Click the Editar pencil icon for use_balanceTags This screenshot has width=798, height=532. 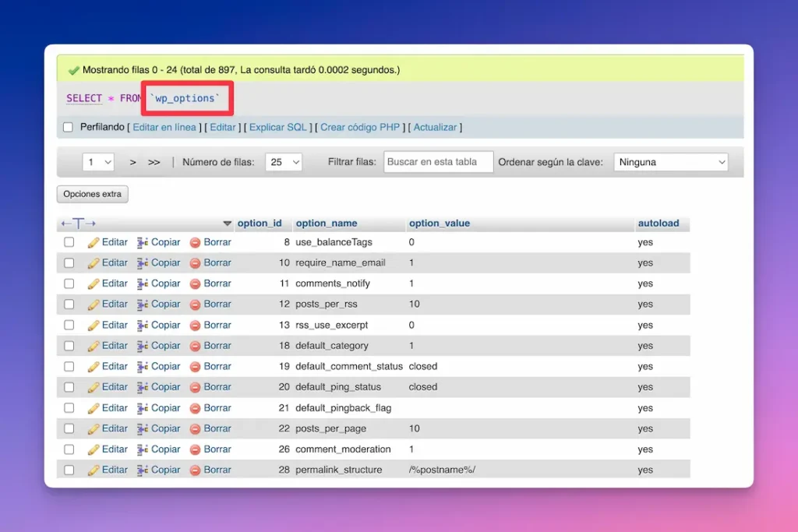coord(92,242)
